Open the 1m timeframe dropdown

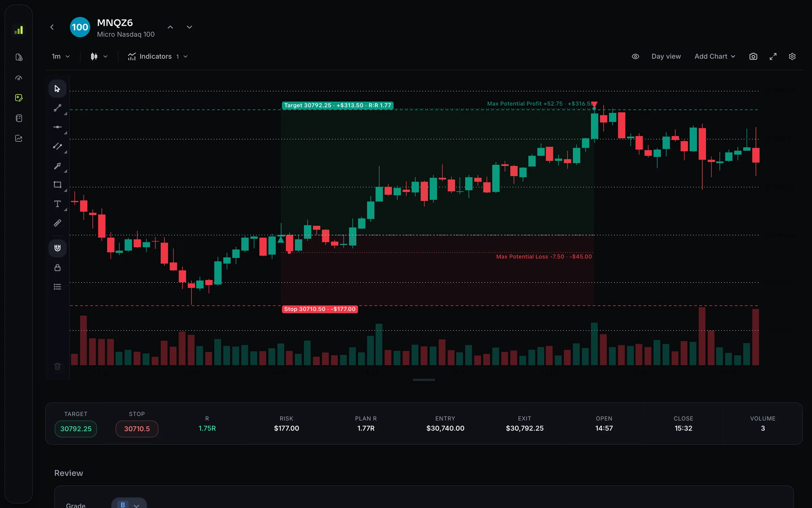(x=61, y=57)
